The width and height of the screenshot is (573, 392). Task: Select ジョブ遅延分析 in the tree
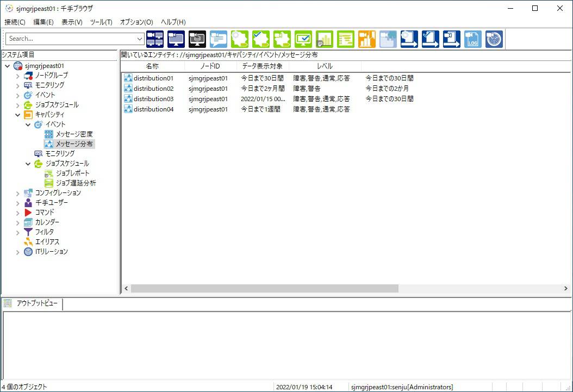click(x=76, y=183)
